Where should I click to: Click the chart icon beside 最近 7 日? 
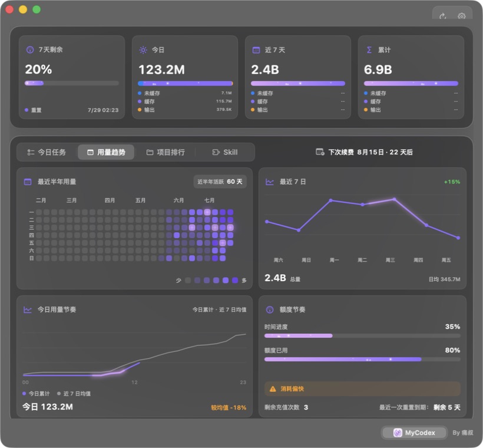(270, 182)
